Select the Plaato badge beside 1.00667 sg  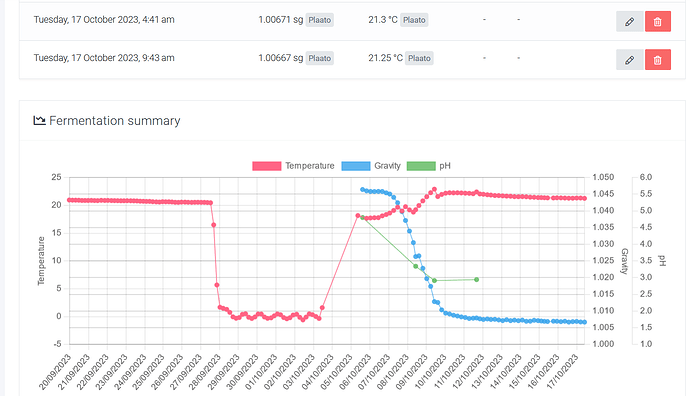pos(319,59)
